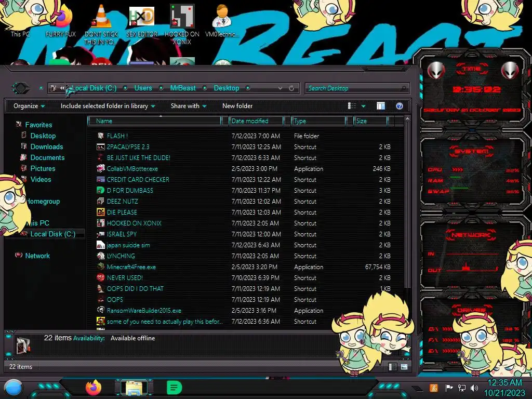Click the change view icon
This screenshot has width=532, height=399.
(x=352, y=106)
